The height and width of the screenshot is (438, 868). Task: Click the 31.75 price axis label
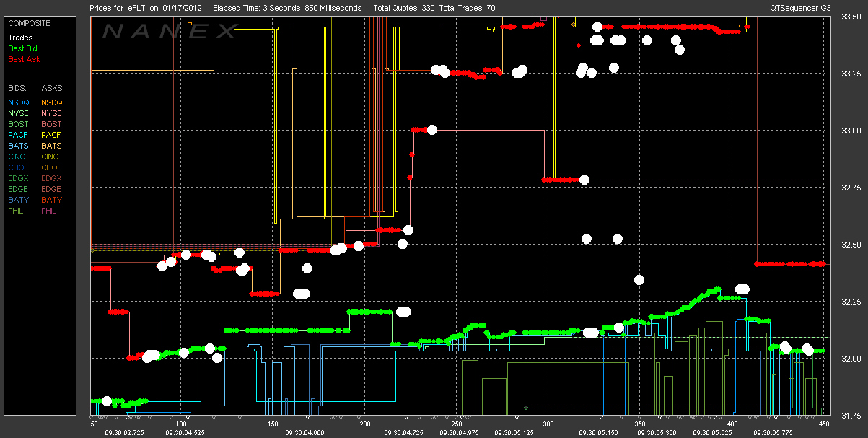pyautogui.click(x=851, y=416)
